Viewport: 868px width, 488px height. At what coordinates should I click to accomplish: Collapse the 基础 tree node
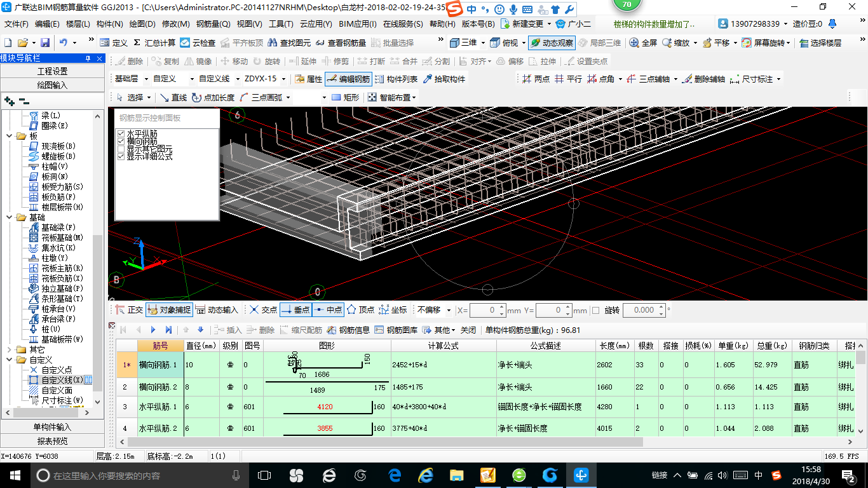click(9, 217)
